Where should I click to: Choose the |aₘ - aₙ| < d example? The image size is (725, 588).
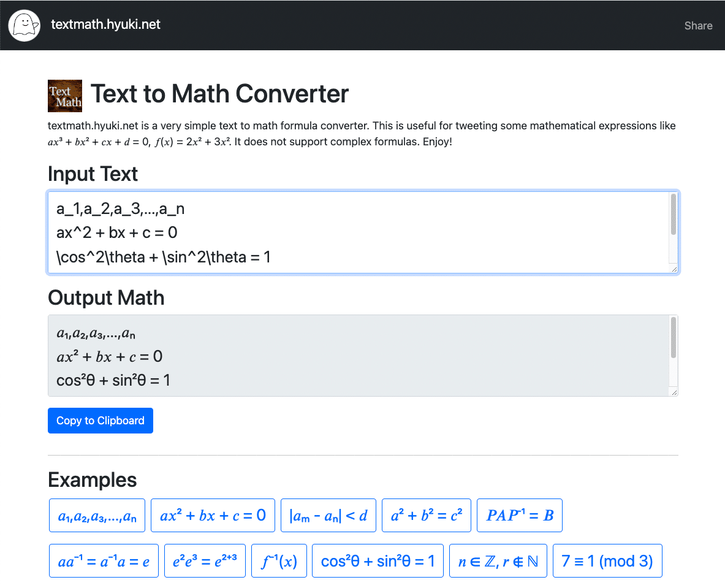(x=328, y=516)
